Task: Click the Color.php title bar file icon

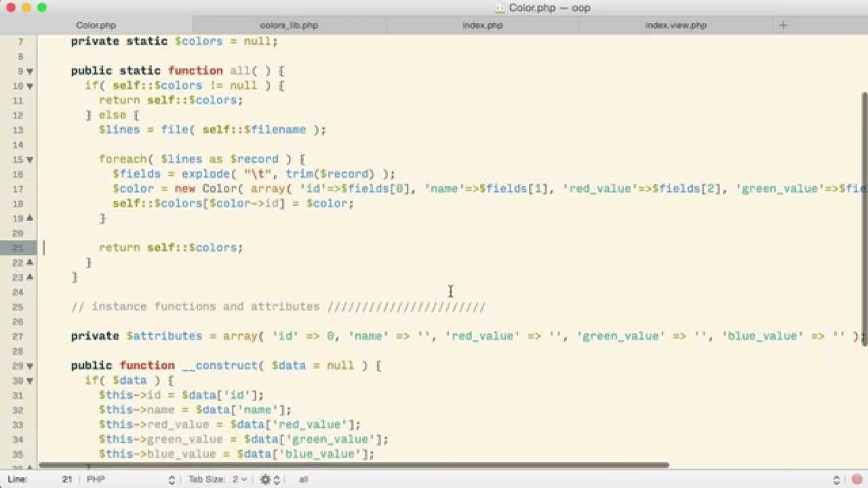Action: click(500, 8)
